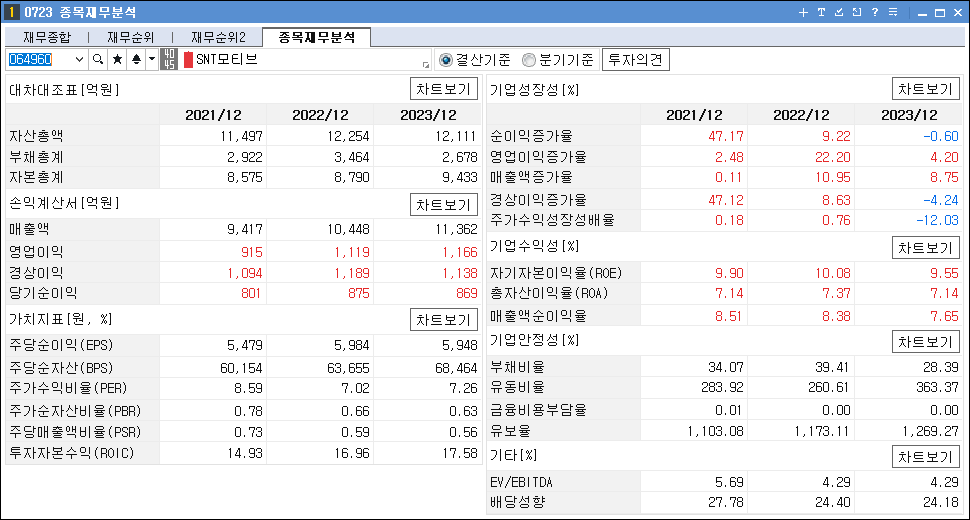Click 영업이익 2023/12 value 1,166
Screen dimensions: 970x520
(x=460, y=252)
